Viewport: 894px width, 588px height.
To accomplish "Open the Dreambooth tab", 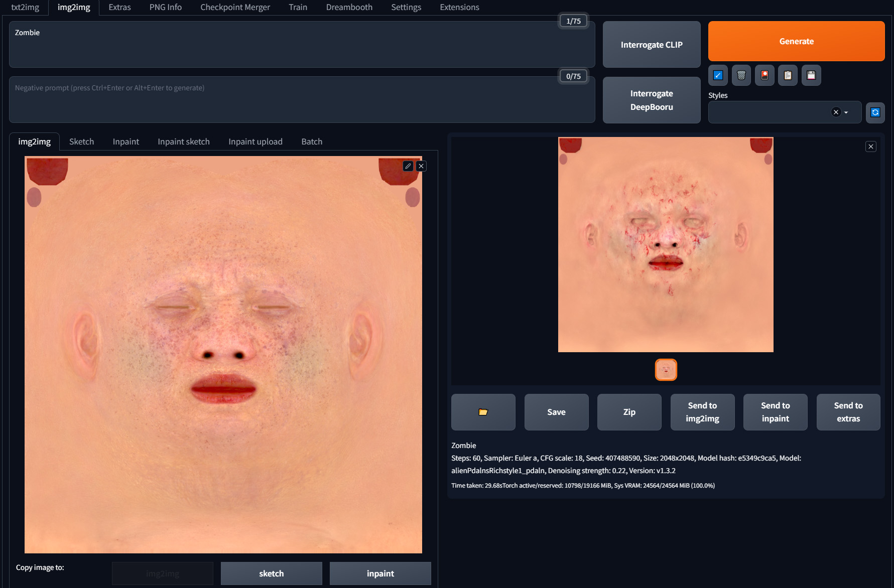I will [x=349, y=7].
